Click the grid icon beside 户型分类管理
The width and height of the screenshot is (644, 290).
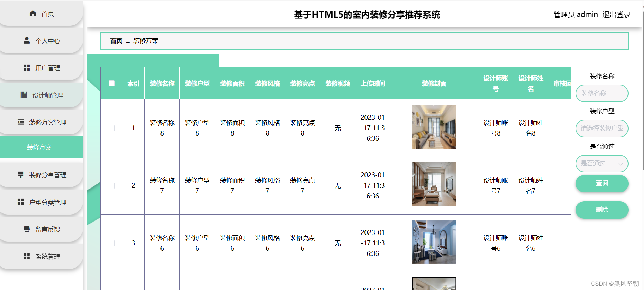[x=21, y=202]
